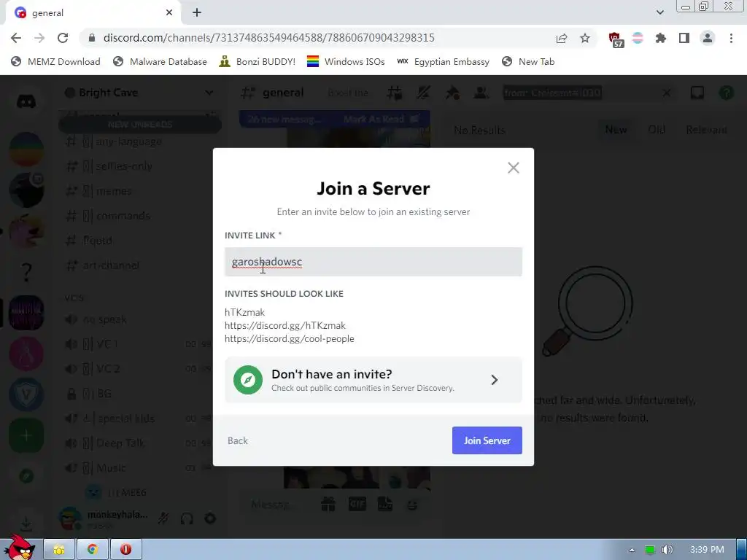
Task: Toggle the member list icon
Action: click(481, 93)
